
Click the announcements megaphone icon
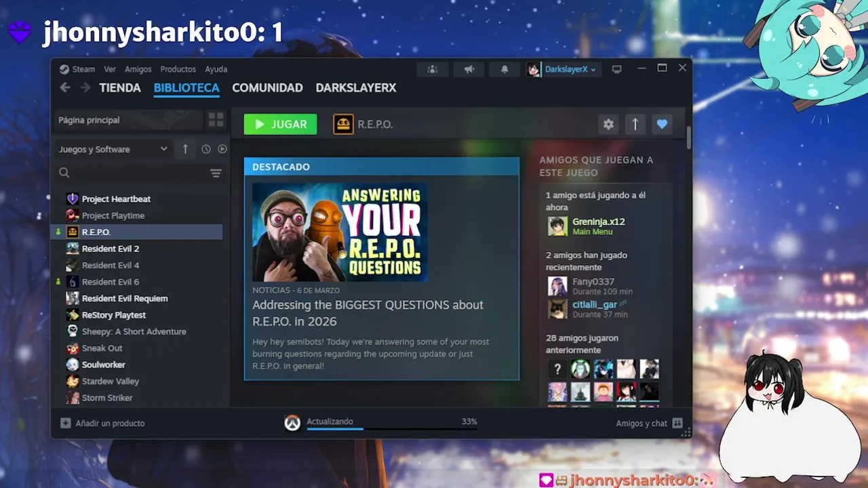(x=469, y=69)
